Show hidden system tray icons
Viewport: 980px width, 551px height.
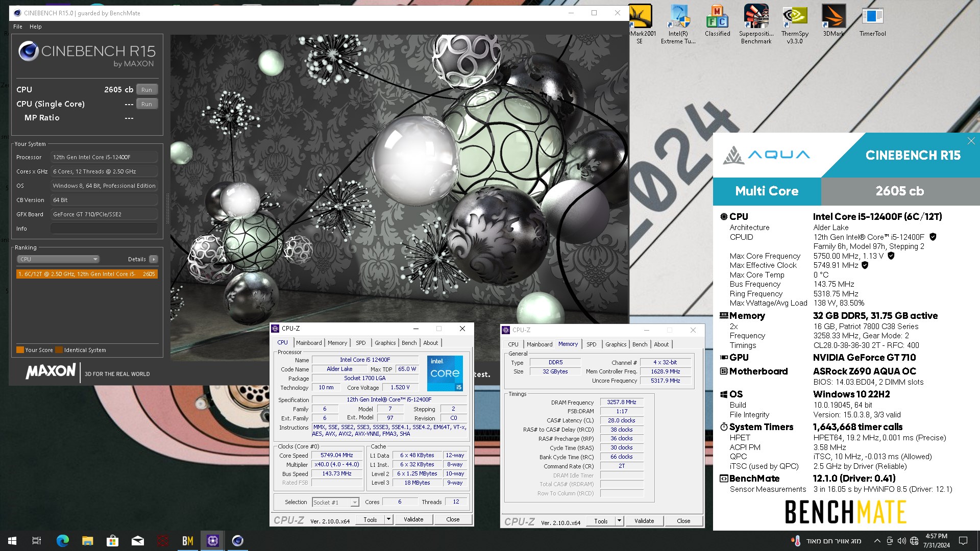(x=877, y=541)
